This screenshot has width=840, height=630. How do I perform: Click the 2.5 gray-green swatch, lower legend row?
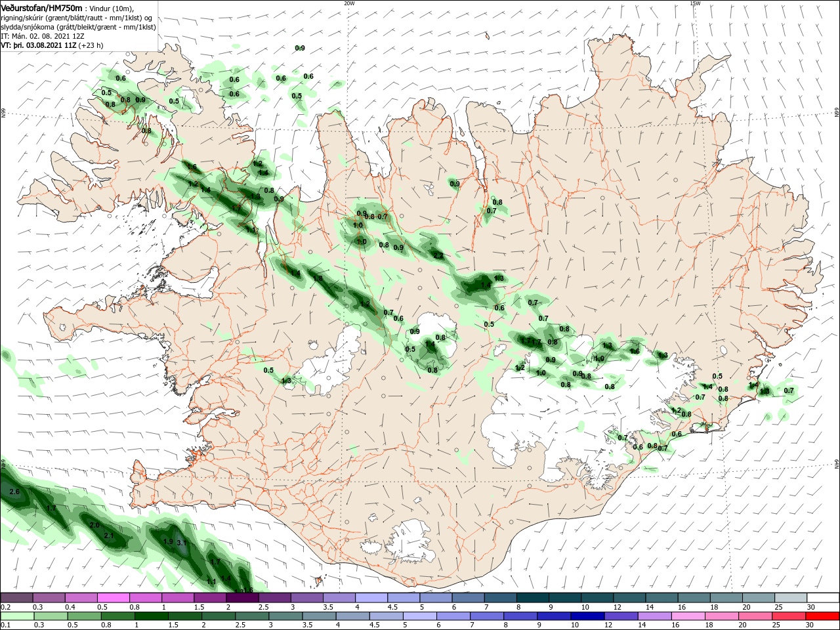point(252,616)
